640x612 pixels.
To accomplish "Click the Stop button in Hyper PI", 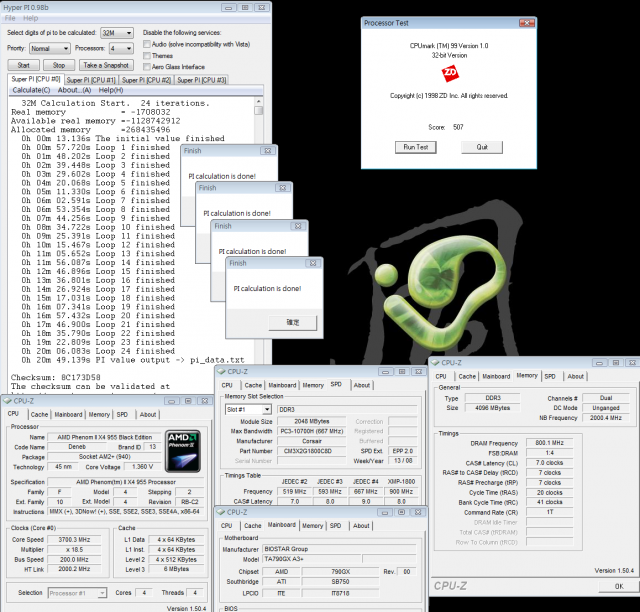I will (59, 65).
